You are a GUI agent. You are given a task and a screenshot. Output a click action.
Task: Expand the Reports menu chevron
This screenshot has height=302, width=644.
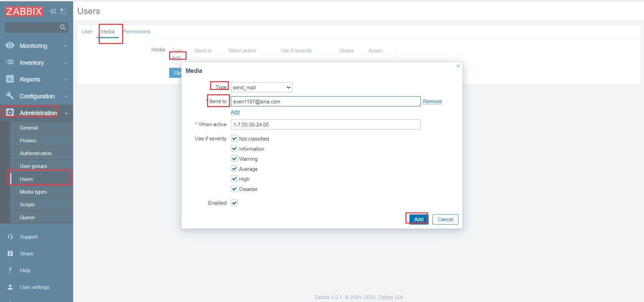(x=66, y=80)
